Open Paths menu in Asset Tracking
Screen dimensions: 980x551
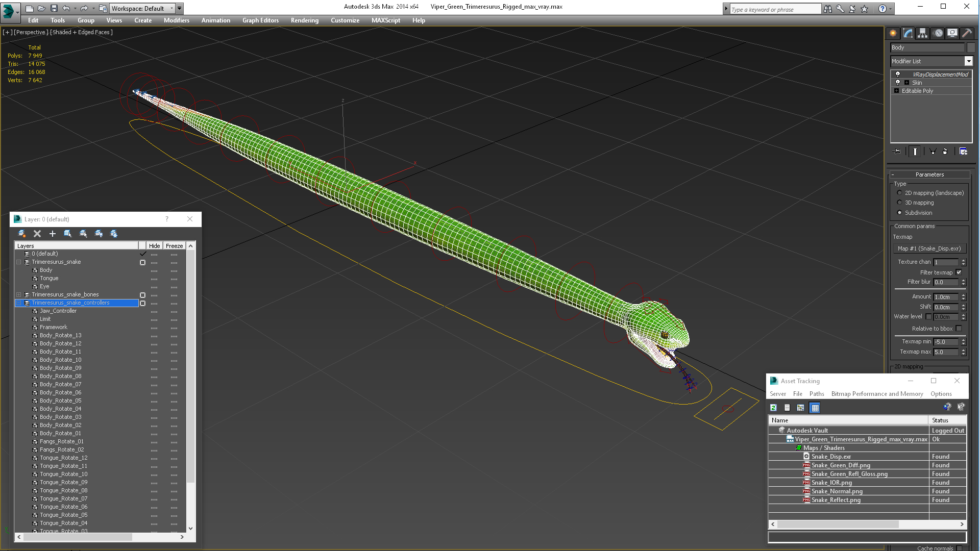(x=817, y=394)
